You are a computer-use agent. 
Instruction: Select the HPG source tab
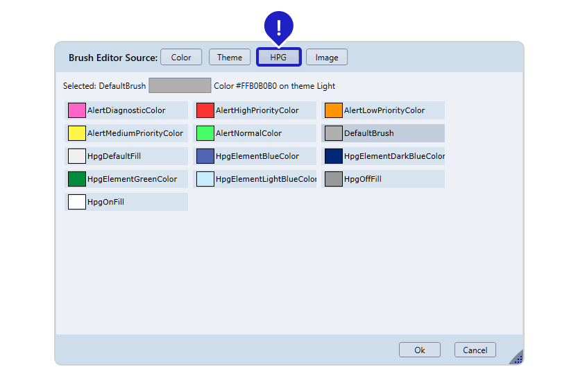tap(278, 58)
